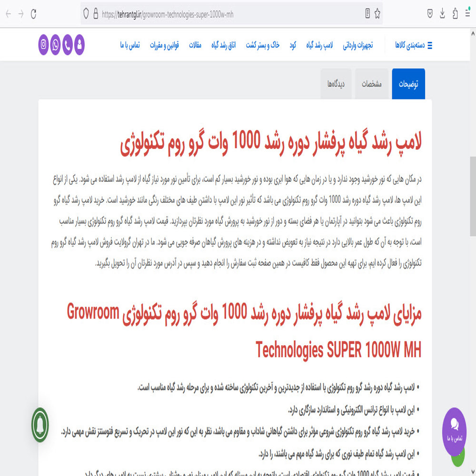Click the Instagram icon in the header

click(43, 45)
